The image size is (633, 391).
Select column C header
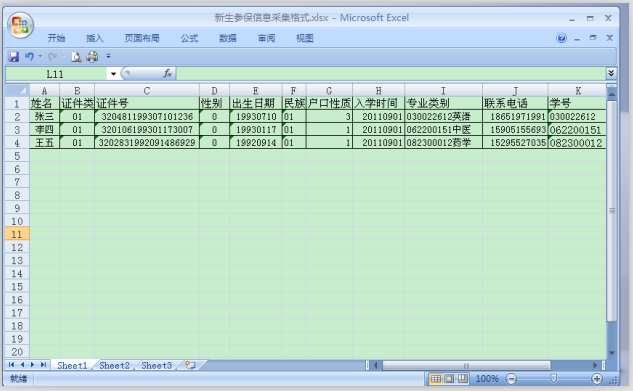(147, 91)
